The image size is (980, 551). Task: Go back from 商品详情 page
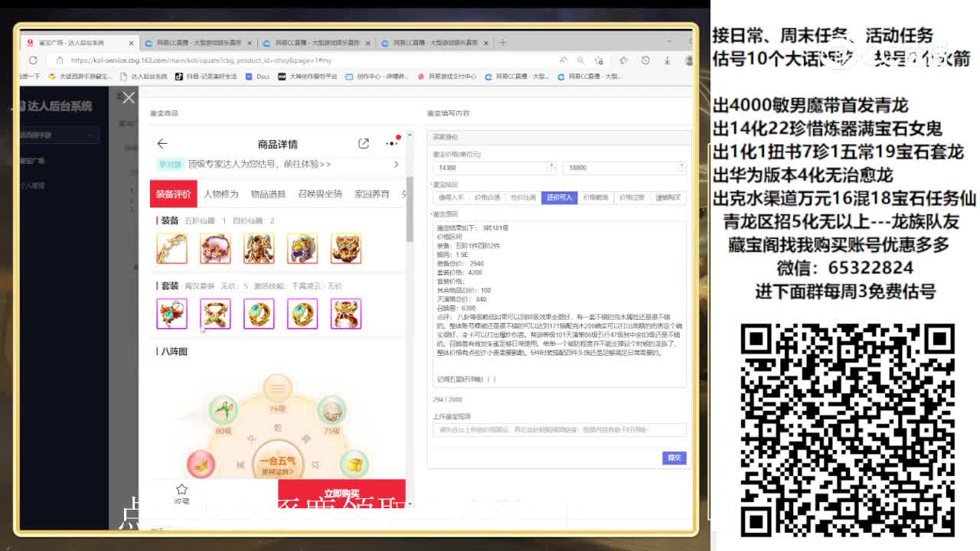[x=162, y=144]
